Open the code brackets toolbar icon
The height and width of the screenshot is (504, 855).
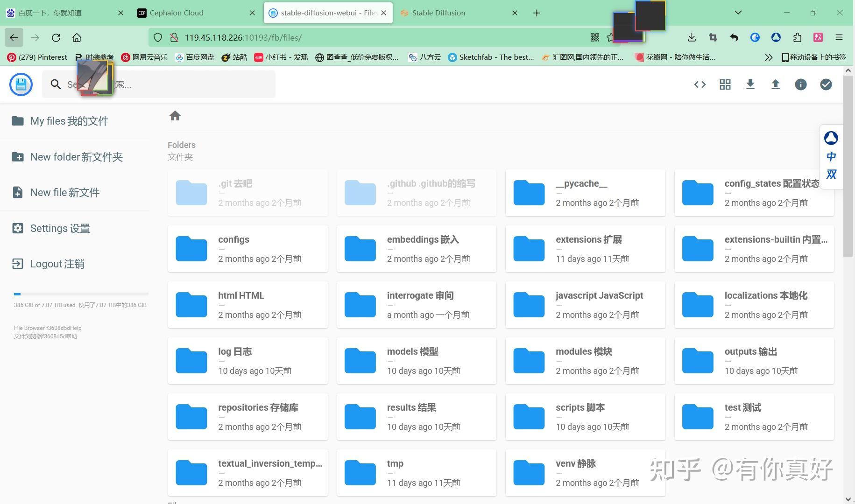700,84
